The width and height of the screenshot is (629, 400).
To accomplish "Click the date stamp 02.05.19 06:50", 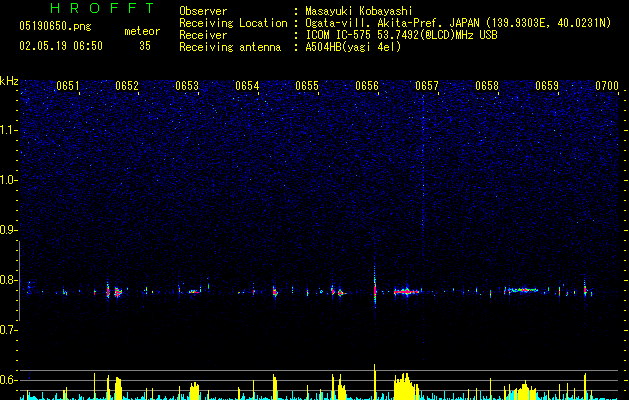I will coord(61,46).
